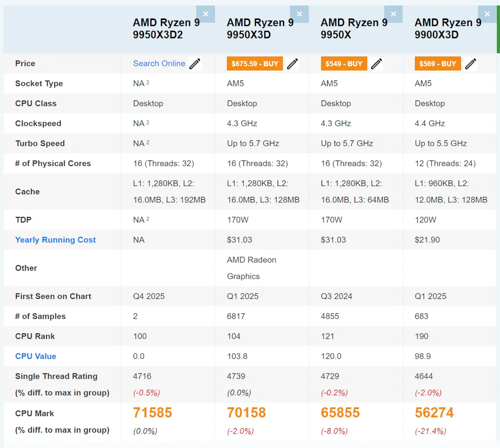Click the CPU Mark score 70158

coord(246,413)
